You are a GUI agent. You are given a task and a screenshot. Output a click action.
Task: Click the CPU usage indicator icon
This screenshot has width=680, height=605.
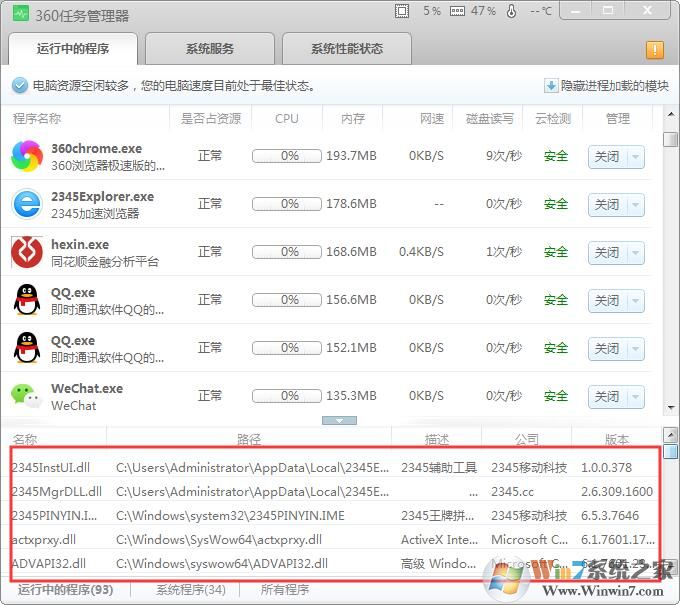point(402,11)
